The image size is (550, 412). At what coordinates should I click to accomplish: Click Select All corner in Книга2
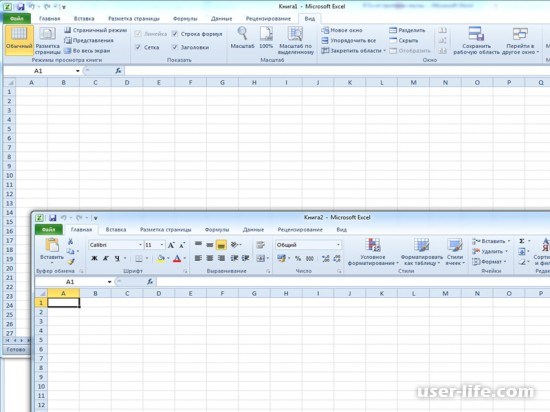(x=41, y=293)
